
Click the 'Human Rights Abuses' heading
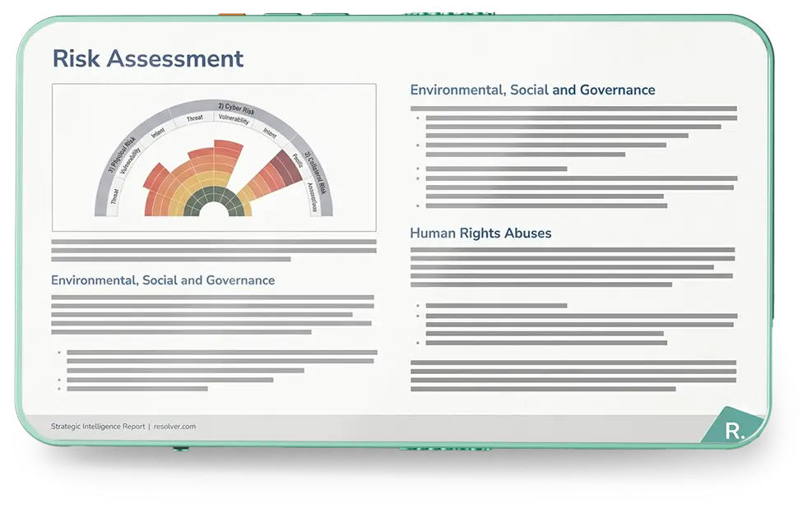pyautogui.click(x=480, y=233)
